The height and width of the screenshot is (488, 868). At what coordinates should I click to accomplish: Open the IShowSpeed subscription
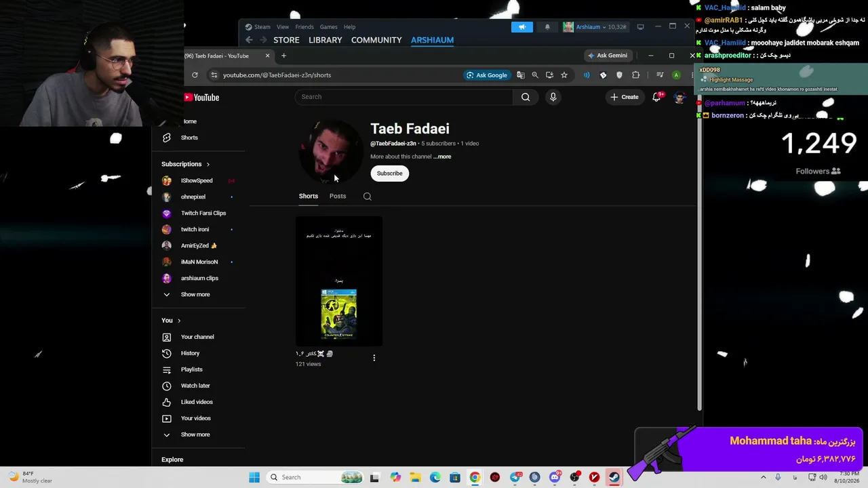(197, 181)
